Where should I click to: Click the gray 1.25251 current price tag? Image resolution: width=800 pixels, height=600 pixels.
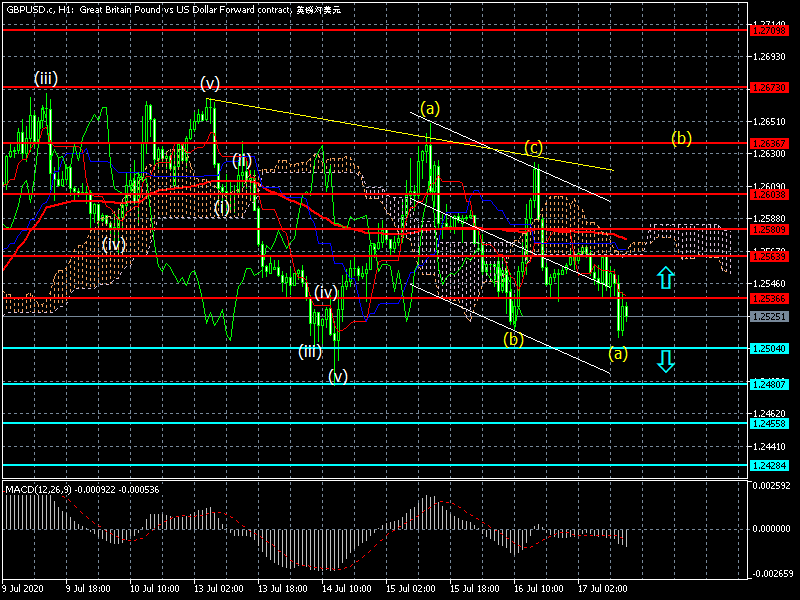coord(769,317)
